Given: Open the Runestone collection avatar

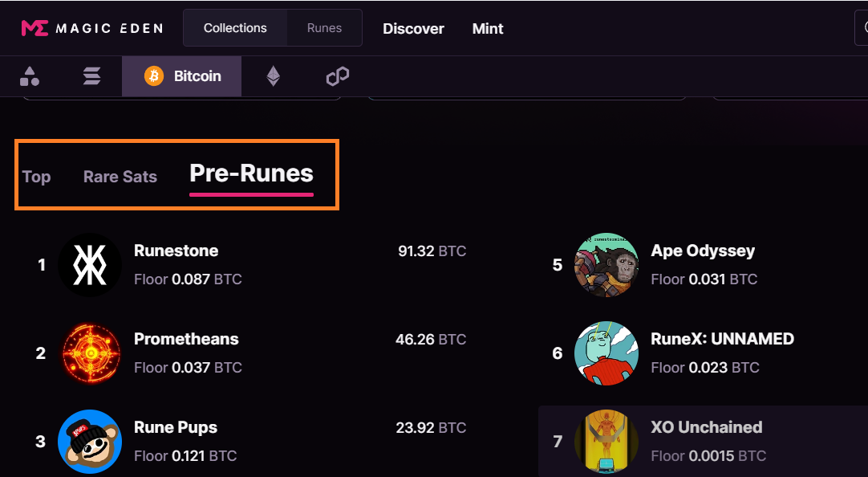Looking at the screenshot, I should coord(90,265).
